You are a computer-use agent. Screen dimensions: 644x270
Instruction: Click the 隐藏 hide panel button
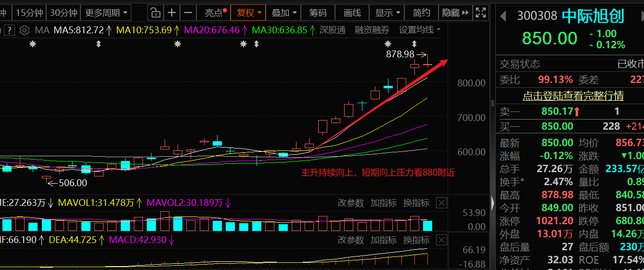[x=455, y=13]
